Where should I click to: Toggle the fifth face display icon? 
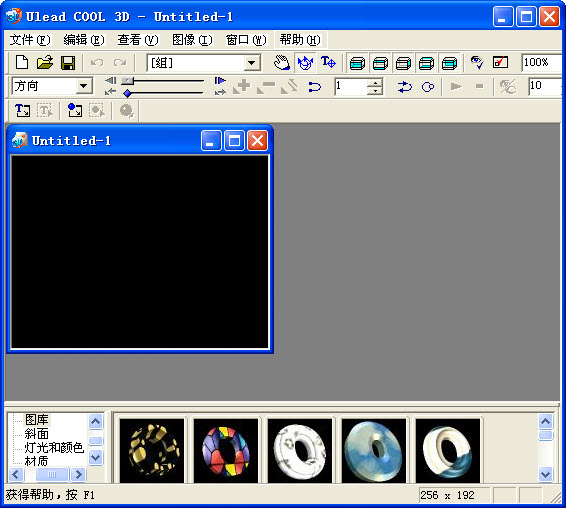tap(450, 64)
